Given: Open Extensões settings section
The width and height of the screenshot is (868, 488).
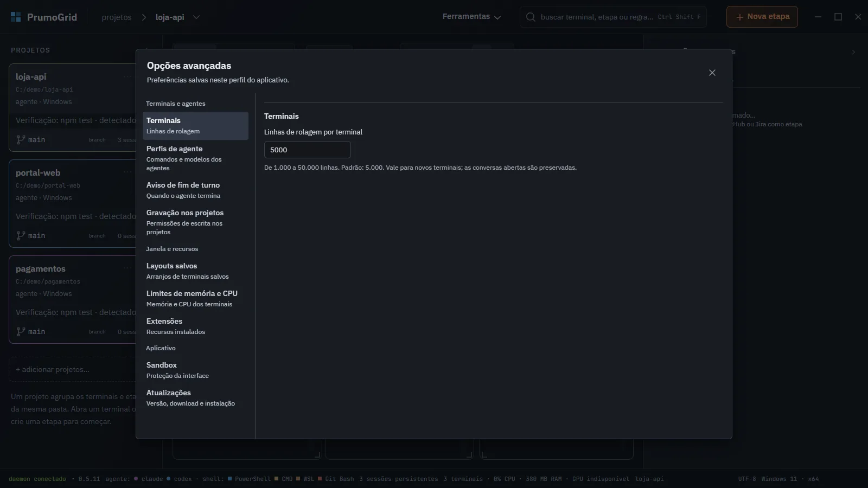Looking at the screenshot, I should click(x=195, y=326).
